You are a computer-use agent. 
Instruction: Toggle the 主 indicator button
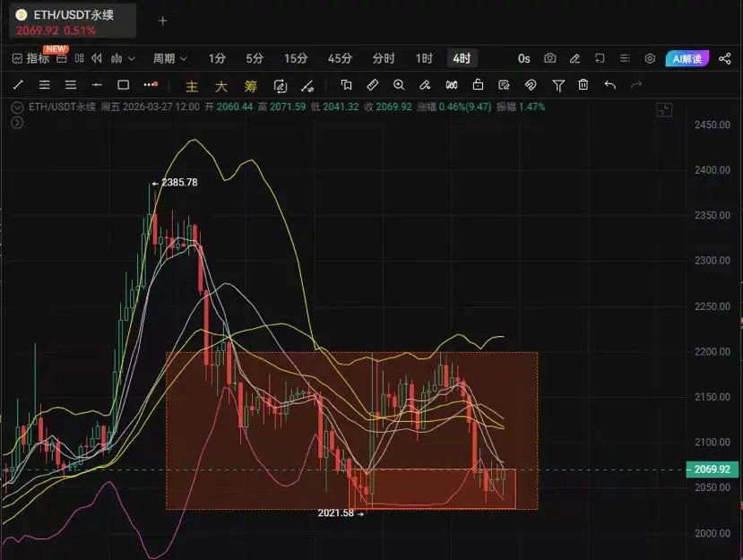192,86
